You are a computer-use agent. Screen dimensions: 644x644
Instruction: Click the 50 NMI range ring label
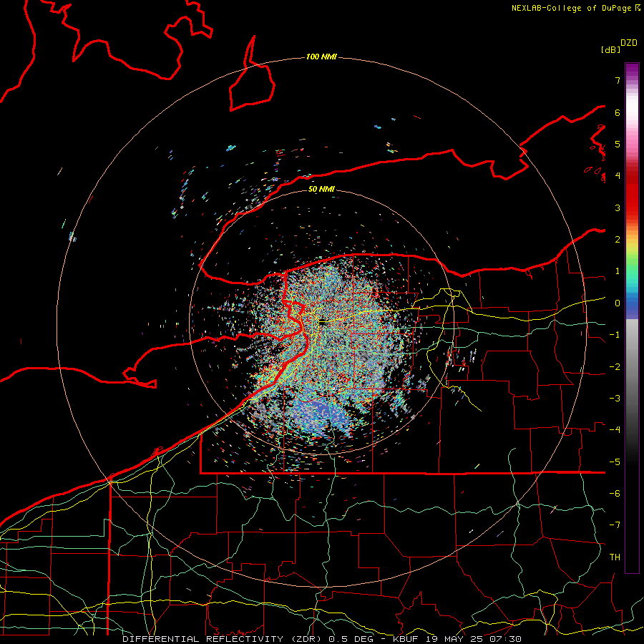[x=321, y=189]
